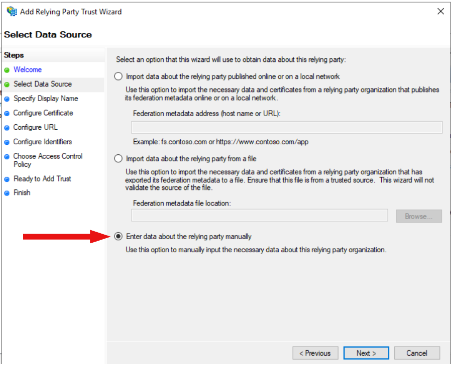Select the 'Select Data Source' step

point(43,84)
